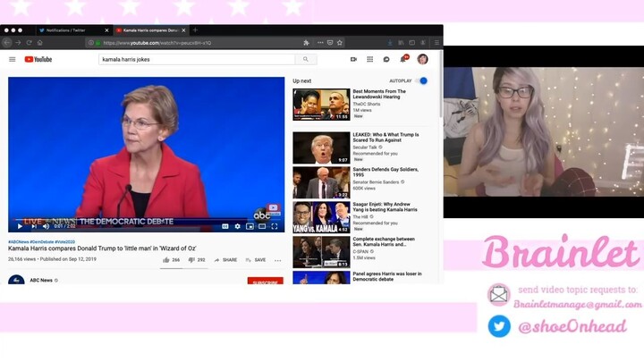Go to browser home page icon

pos(40,42)
